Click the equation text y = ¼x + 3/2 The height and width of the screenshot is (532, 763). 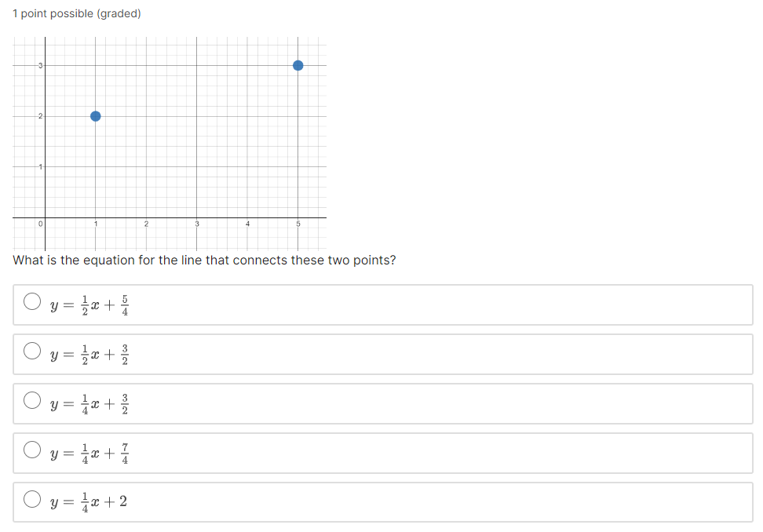coord(89,404)
